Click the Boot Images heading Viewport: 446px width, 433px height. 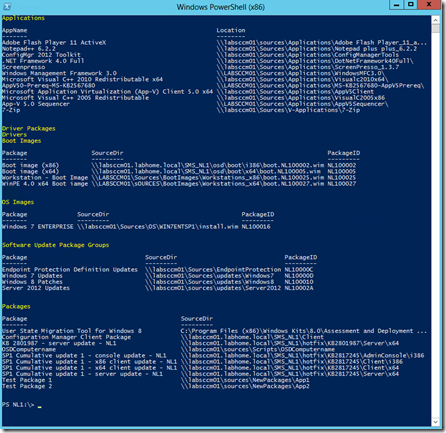[x=22, y=141]
